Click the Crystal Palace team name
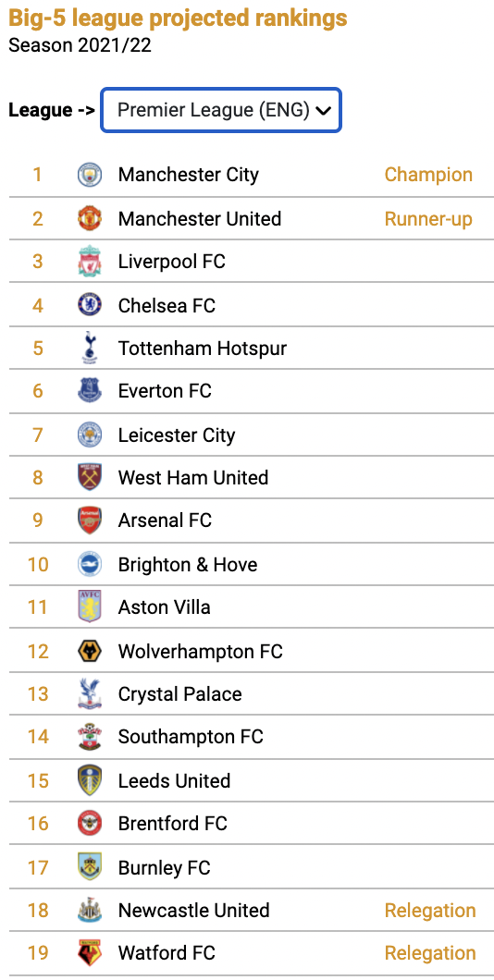494x980 pixels. (x=180, y=694)
